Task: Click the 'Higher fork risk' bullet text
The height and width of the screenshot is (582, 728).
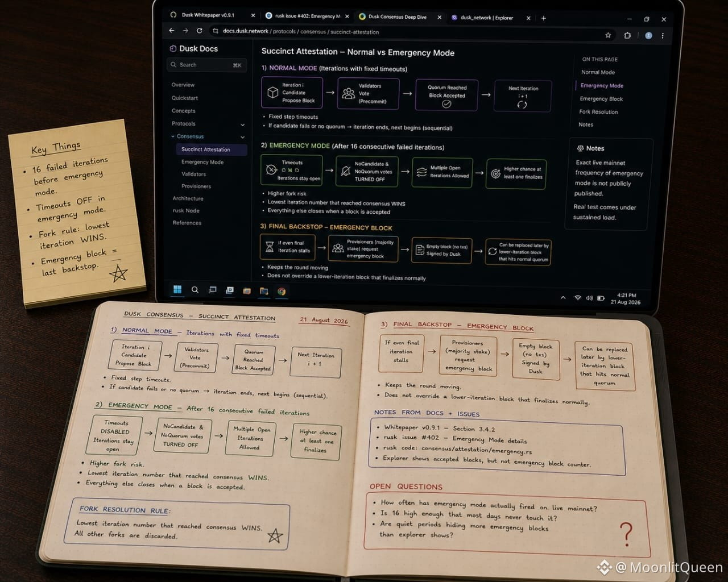Action: tap(287, 193)
